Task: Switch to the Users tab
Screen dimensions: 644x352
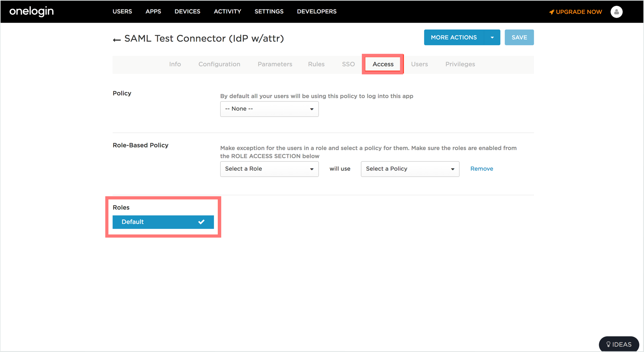Action: [x=419, y=64]
